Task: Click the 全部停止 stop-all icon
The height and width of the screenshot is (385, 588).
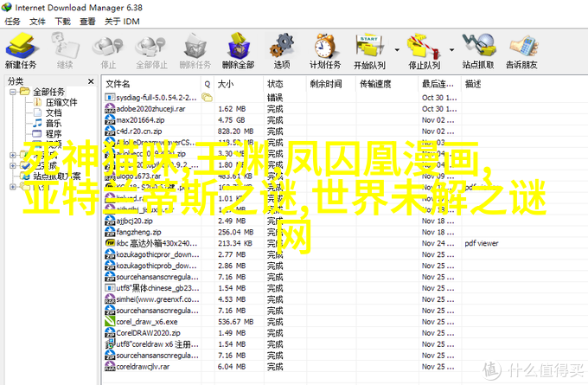Action: click(x=151, y=45)
